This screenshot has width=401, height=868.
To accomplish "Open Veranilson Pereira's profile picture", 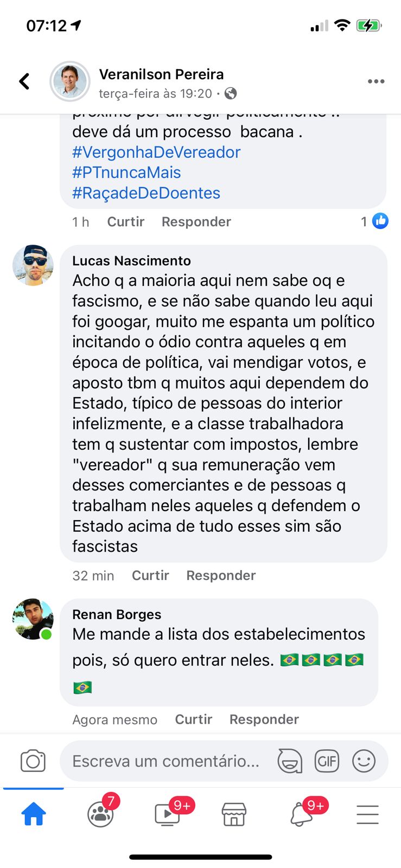I will [x=70, y=81].
